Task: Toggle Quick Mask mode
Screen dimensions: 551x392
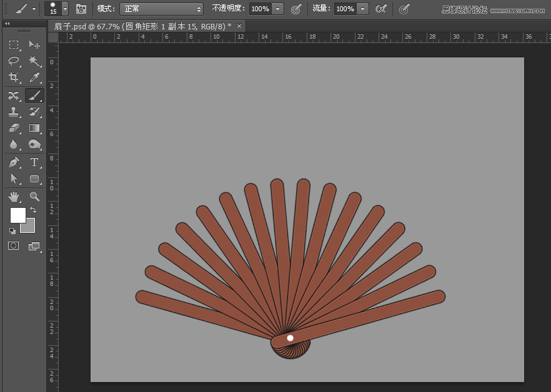Action: pyautogui.click(x=14, y=246)
